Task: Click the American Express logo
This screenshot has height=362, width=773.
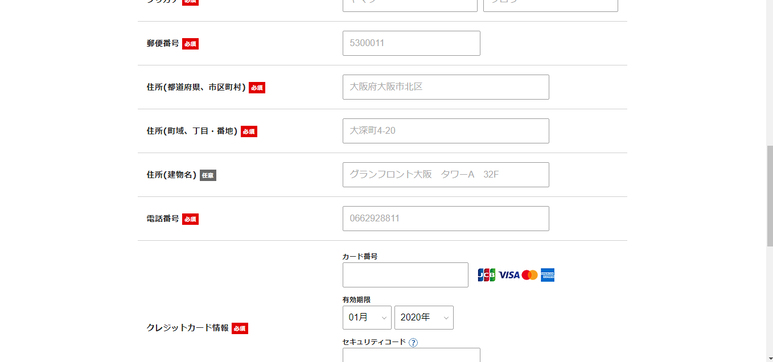Action: [547, 275]
